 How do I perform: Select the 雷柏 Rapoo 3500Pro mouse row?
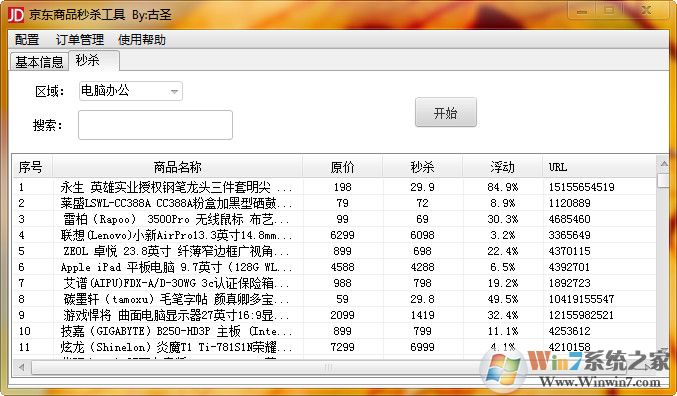pos(334,219)
